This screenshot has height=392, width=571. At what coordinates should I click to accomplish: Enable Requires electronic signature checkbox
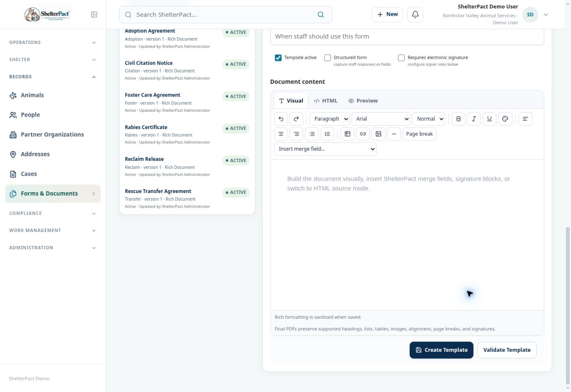coord(401,58)
